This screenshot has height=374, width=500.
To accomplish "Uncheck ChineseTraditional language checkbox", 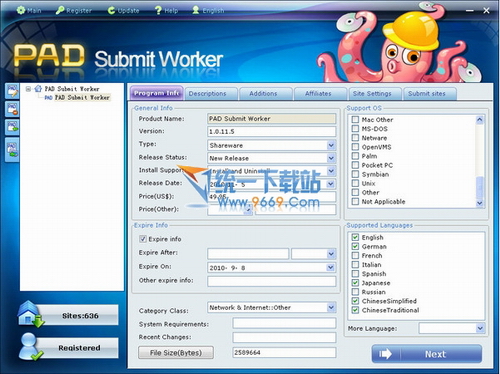I will [355, 310].
